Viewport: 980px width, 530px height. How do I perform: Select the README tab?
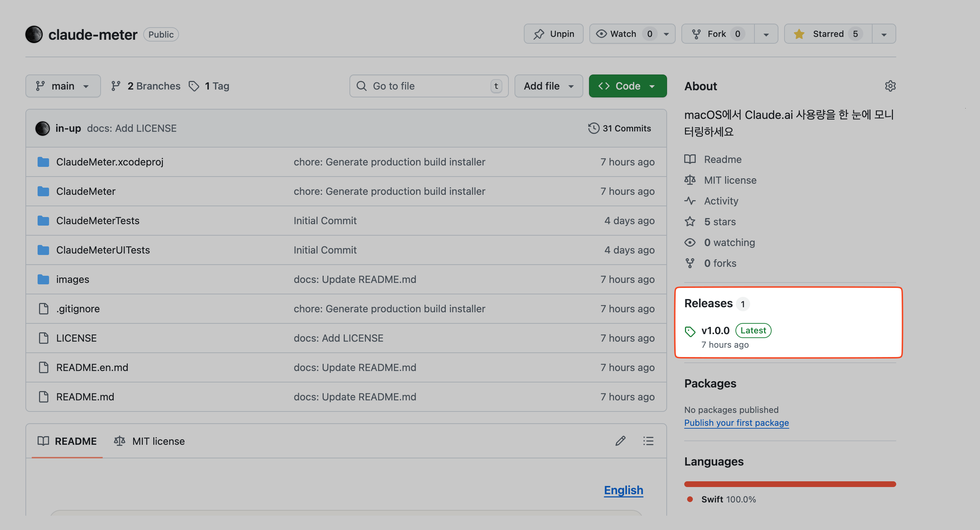(x=67, y=441)
